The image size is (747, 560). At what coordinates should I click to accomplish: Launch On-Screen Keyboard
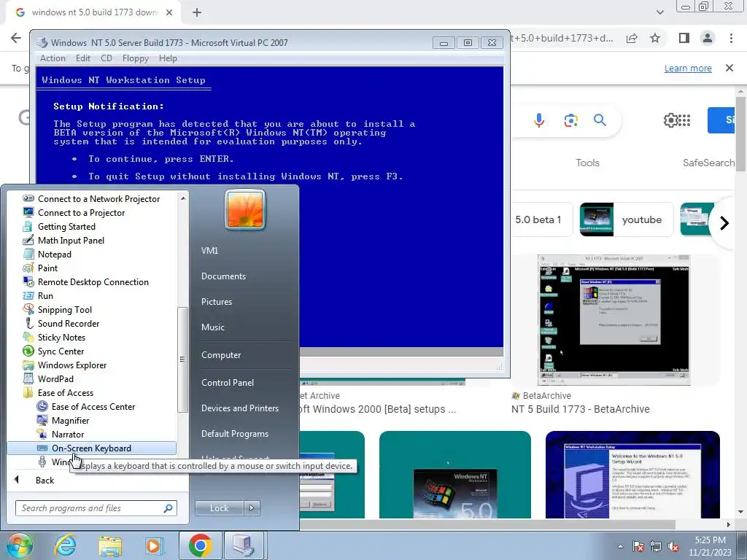click(91, 448)
